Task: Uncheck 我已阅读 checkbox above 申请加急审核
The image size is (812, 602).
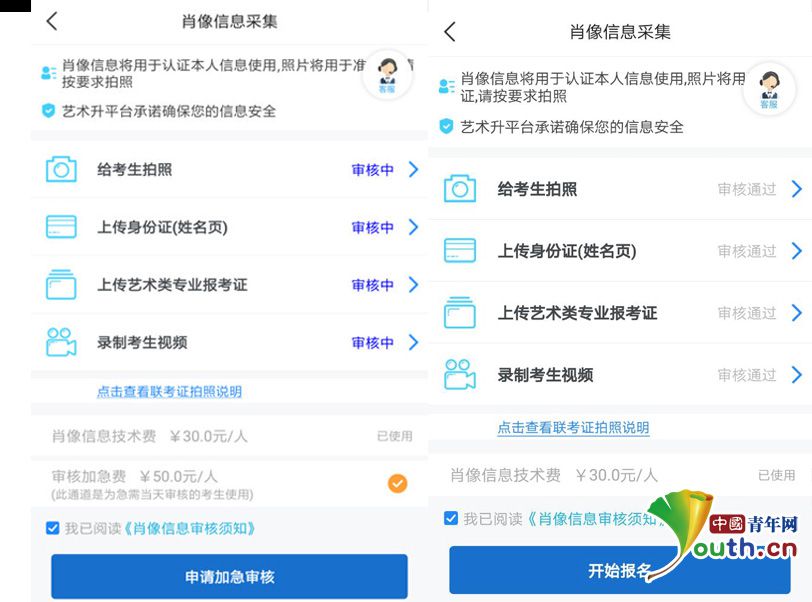Action: tap(52, 528)
